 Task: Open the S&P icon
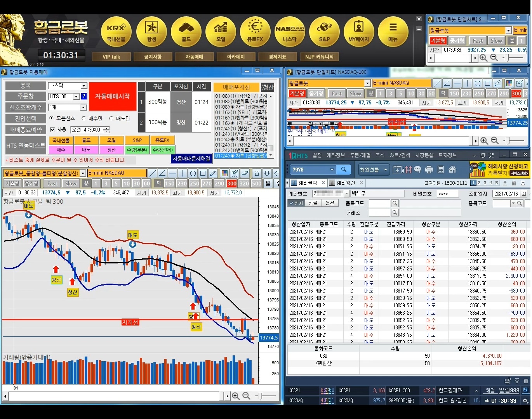324,32
